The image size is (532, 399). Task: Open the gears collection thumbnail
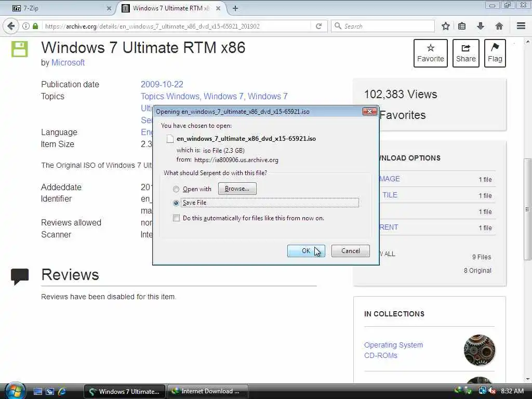click(x=480, y=350)
